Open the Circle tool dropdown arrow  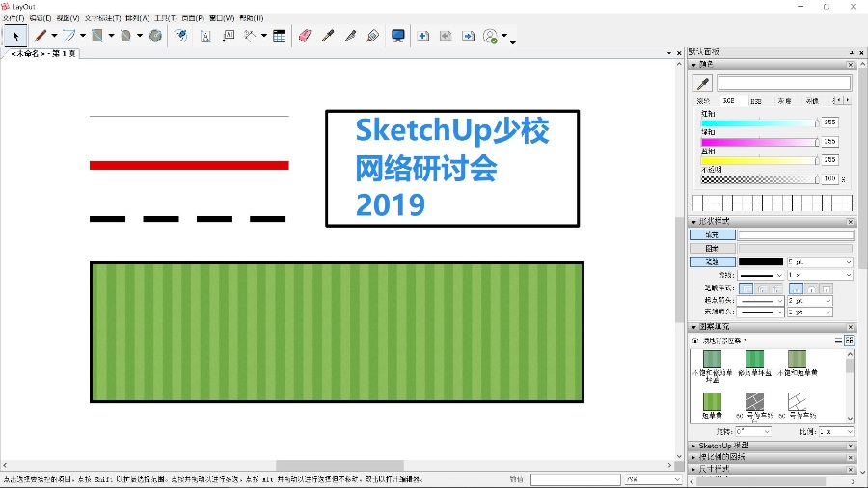(140, 36)
